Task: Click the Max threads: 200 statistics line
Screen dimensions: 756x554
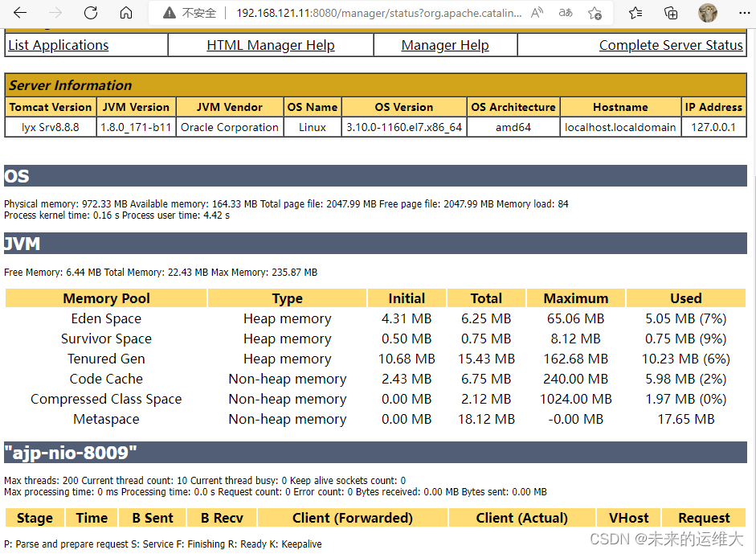Action: 205,481
